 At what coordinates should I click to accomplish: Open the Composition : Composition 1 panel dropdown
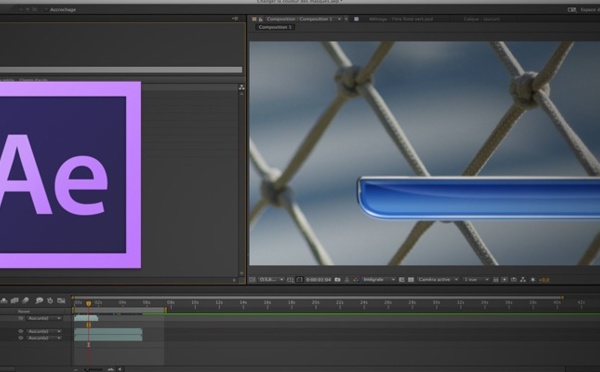click(339, 19)
